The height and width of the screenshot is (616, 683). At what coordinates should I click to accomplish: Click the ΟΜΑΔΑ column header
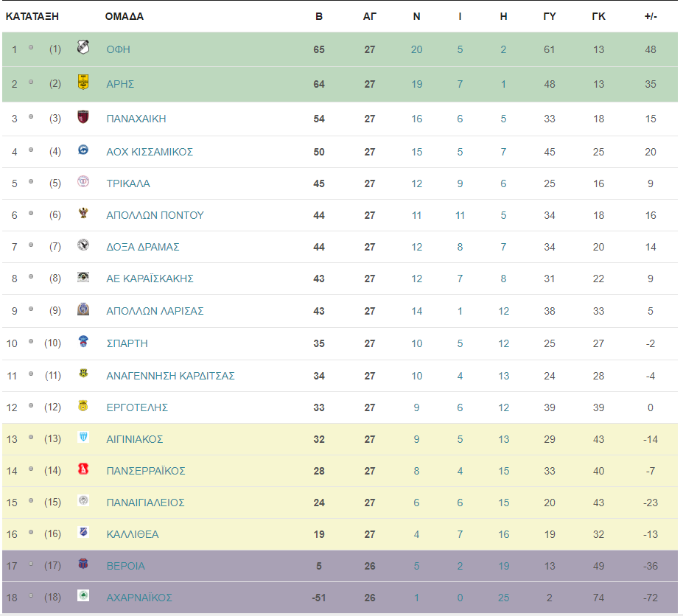click(124, 16)
